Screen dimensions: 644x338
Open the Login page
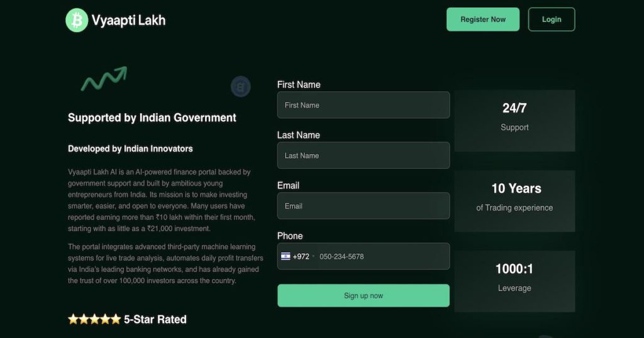[x=551, y=19]
